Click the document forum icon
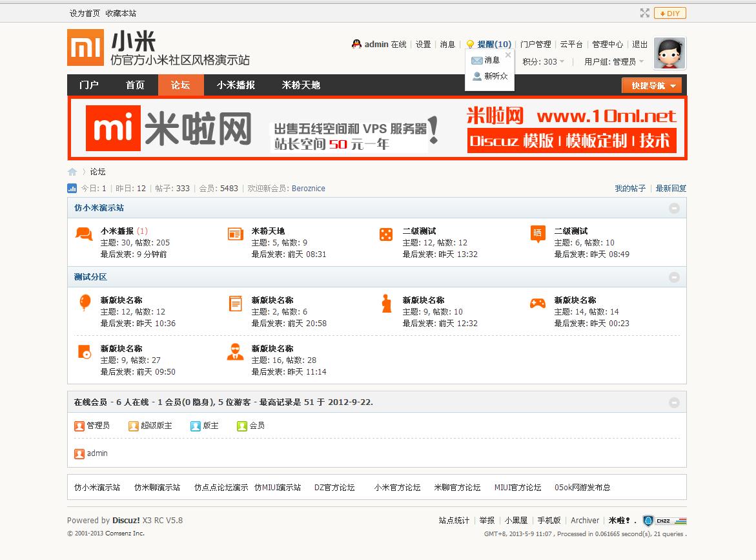756x560 pixels. [x=235, y=304]
